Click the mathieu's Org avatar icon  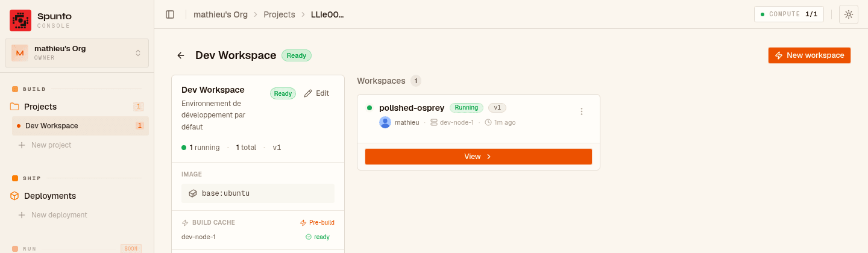pos(20,53)
